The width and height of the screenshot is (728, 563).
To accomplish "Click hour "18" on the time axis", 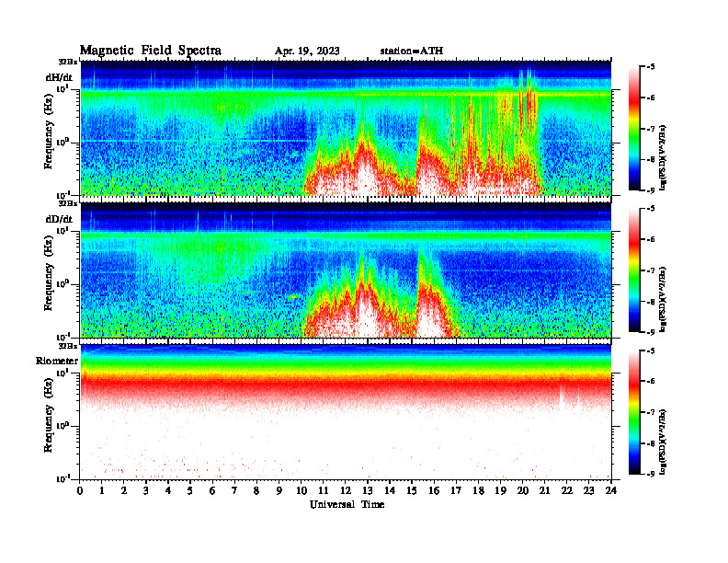I will (x=478, y=491).
